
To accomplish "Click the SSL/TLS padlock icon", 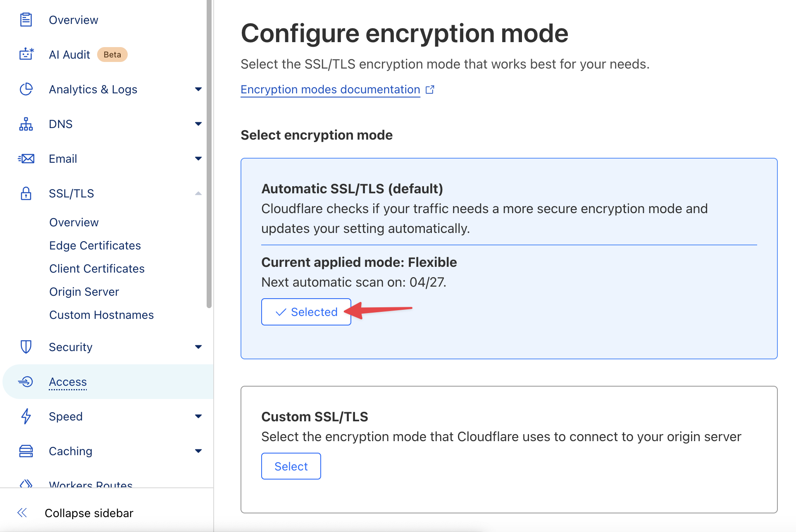I will (26, 193).
